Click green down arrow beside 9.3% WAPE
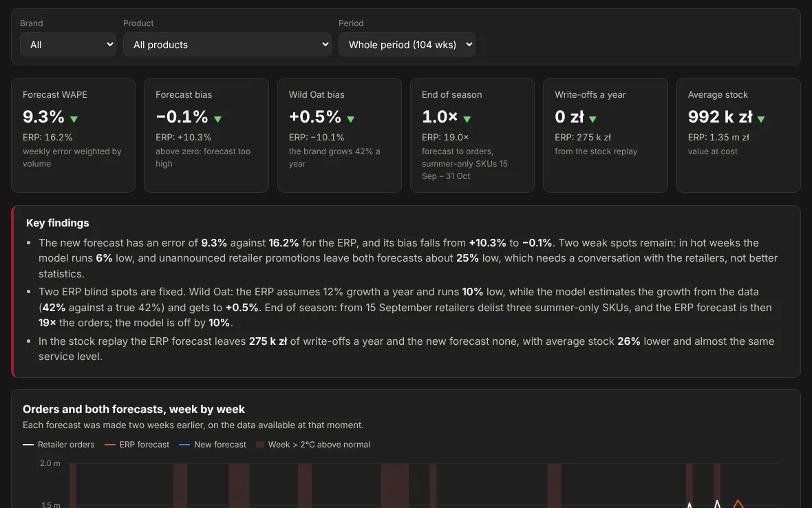Image resolution: width=812 pixels, height=508 pixels. click(74, 119)
